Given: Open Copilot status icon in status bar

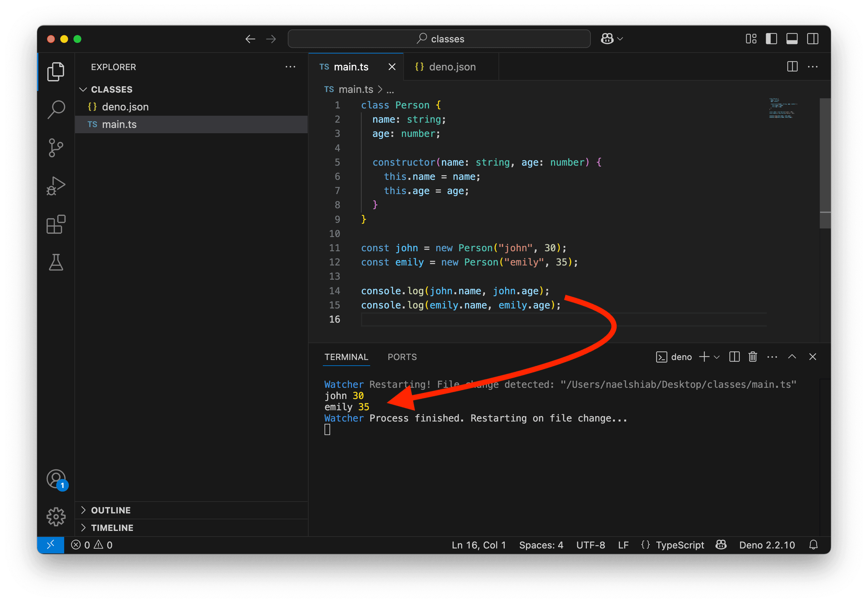Looking at the screenshot, I should pos(721,544).
